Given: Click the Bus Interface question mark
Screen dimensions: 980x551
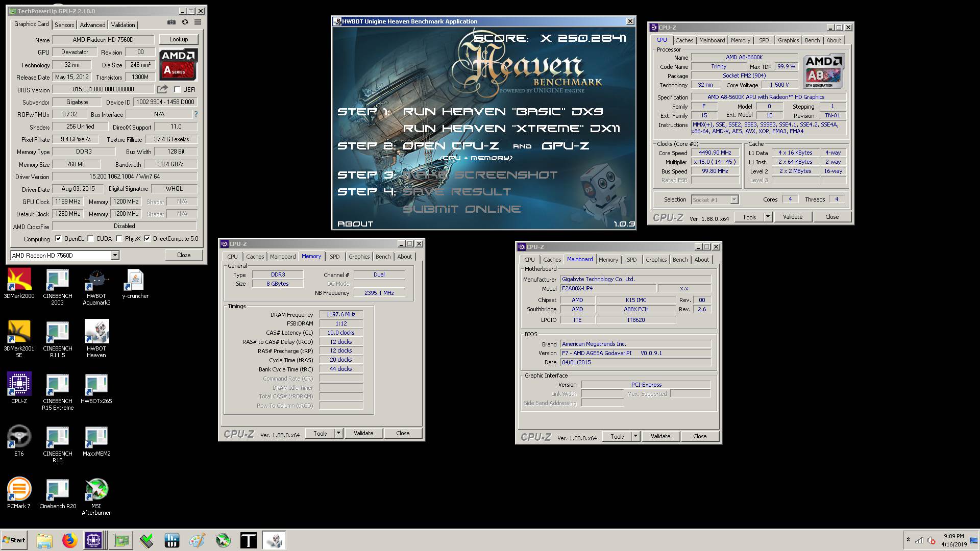Looking at the screenshot, I should tap(195, 114).
